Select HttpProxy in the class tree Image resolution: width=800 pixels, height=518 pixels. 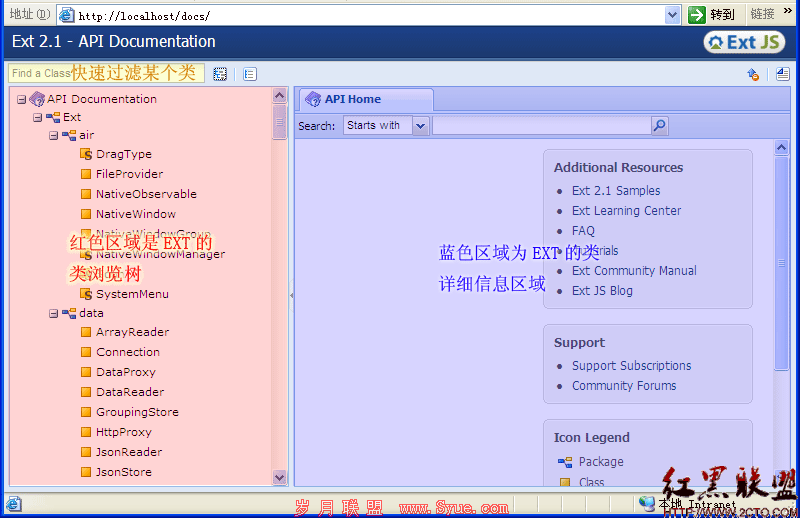(124, 432)
